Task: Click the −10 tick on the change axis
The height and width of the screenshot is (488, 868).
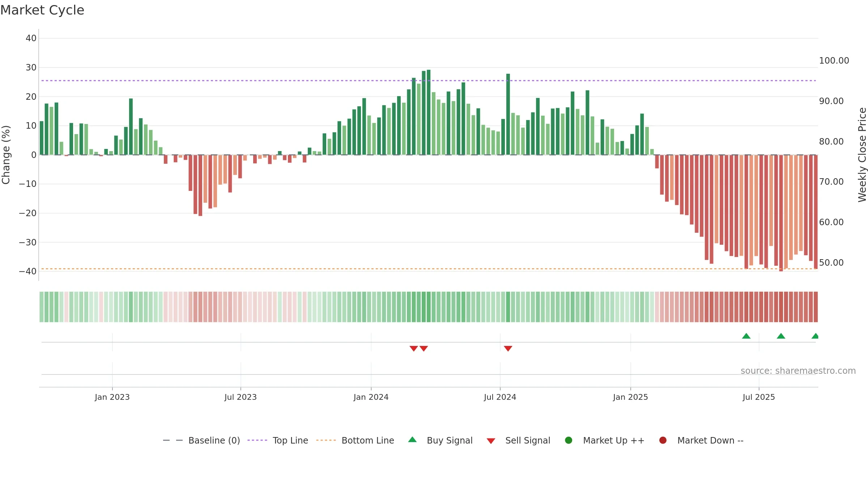Action: (x=28, y=184)
